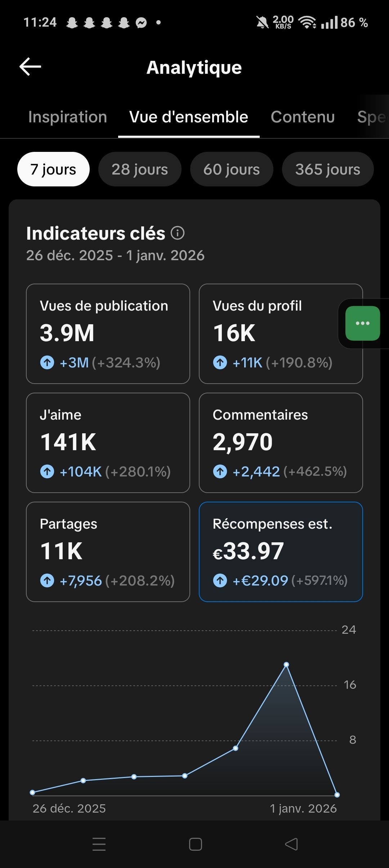Viewport: 389px width, 868px height.
Task: Tap the chart's peak data point
Action: coord(286,665)
